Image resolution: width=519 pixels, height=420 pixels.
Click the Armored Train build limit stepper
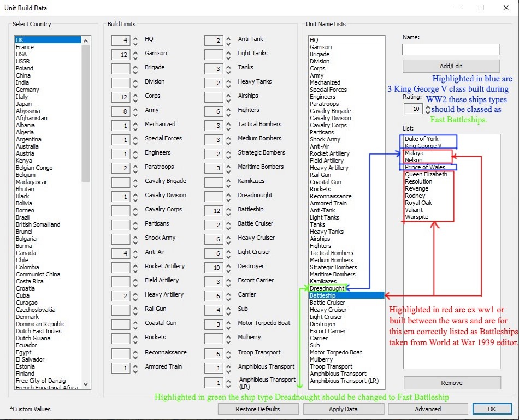135,368
